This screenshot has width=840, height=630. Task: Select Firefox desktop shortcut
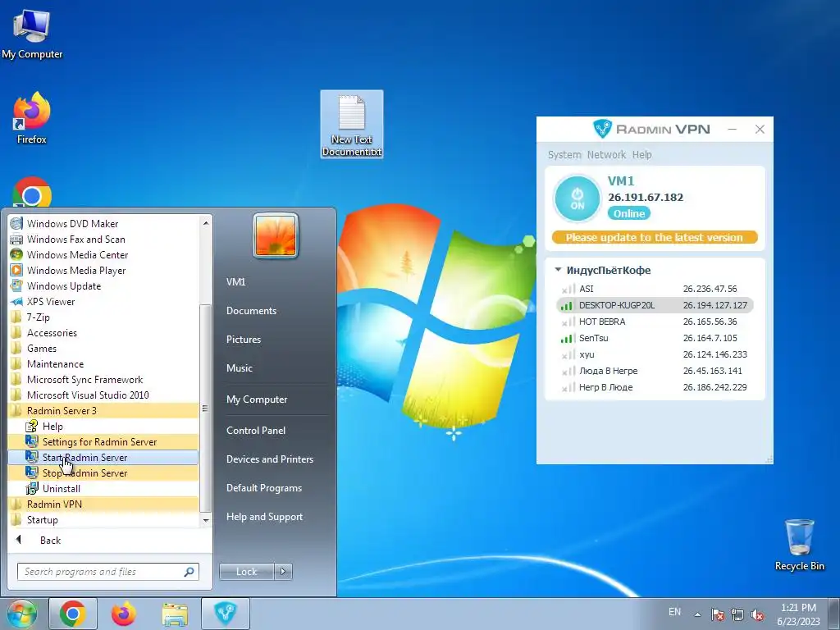[x=32, y=118]
